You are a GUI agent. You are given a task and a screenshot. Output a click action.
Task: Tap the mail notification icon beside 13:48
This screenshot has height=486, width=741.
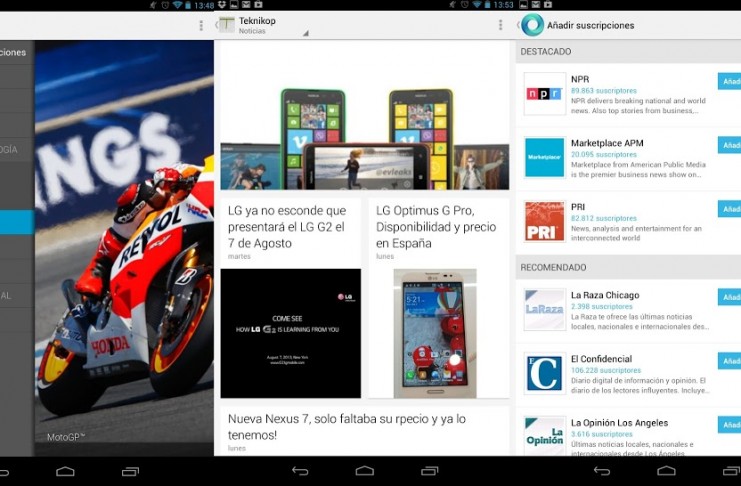tap(246, 5)
